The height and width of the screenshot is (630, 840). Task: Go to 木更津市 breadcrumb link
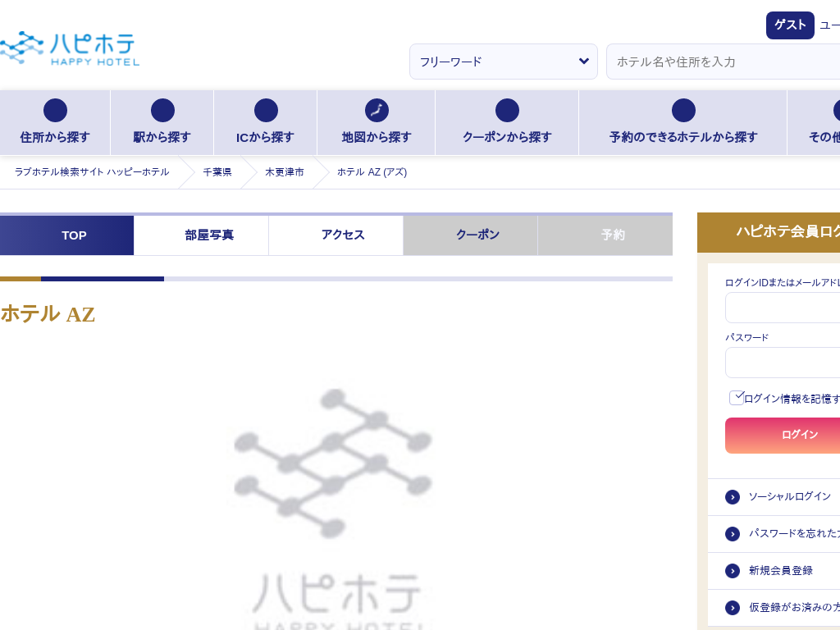coord(285,172)
